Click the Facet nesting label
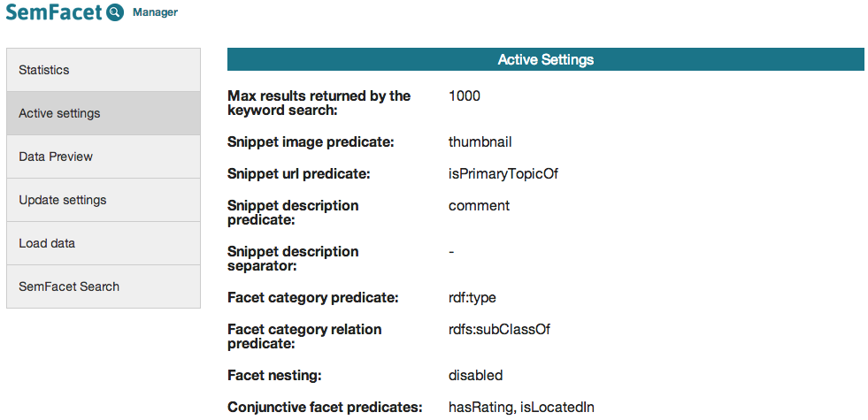 click(273, 375)
